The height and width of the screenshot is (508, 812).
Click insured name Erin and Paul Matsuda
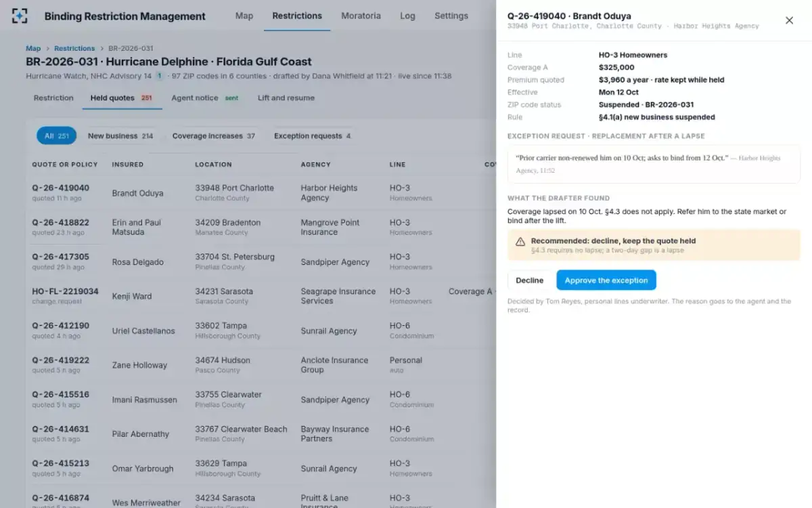136,227
